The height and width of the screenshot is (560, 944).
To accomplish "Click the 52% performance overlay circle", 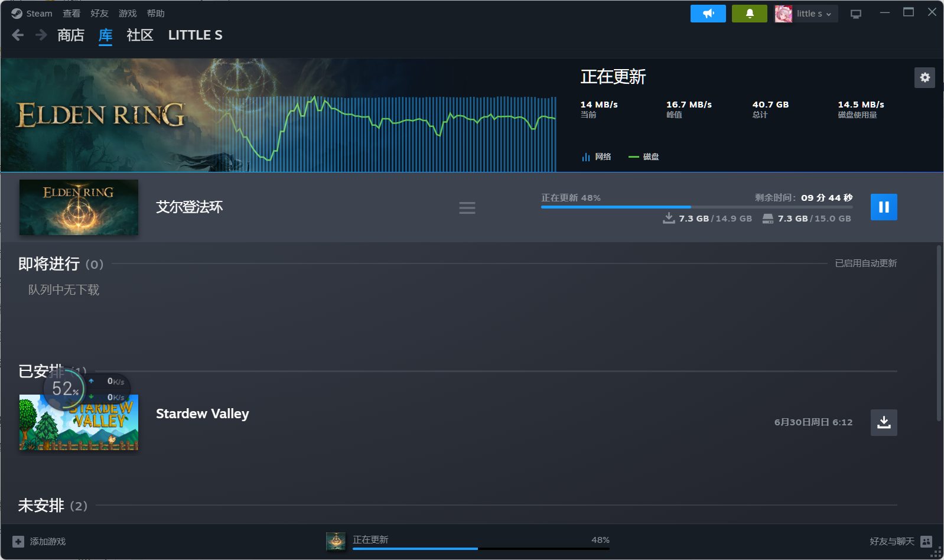I will (64, 389).
